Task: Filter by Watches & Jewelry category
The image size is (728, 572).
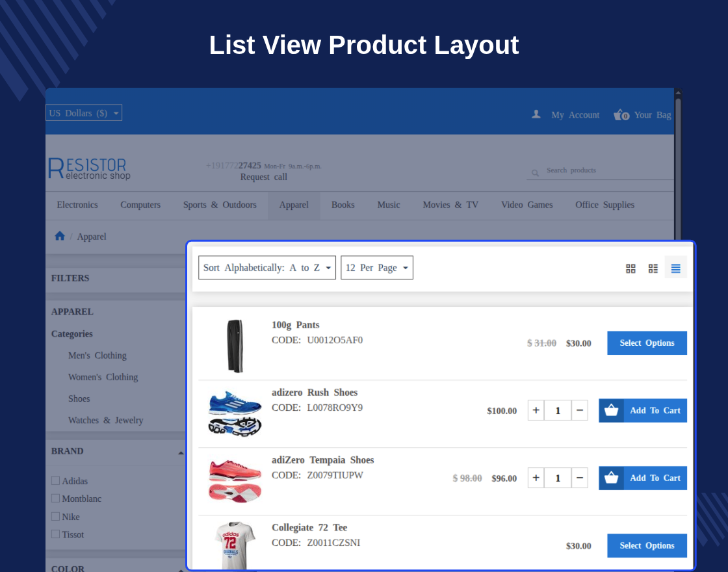Action: point(105,420)
